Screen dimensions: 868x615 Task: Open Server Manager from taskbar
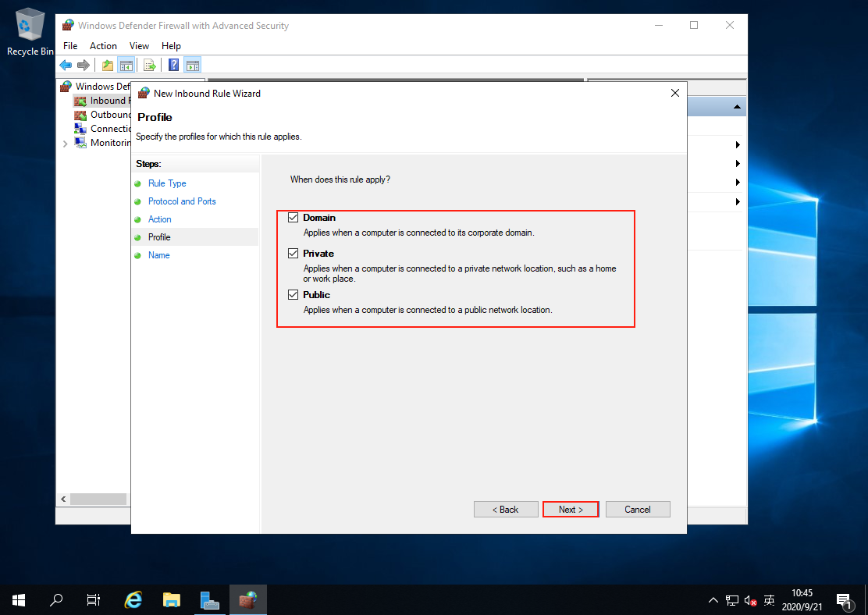[210, 600]
